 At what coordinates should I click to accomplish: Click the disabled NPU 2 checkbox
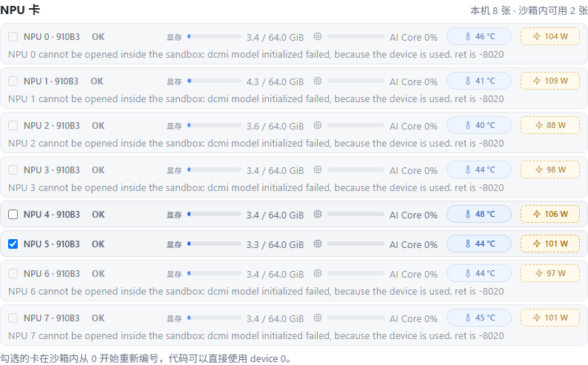coord(13,126)
